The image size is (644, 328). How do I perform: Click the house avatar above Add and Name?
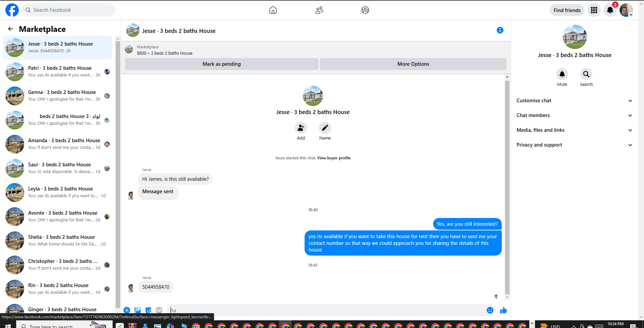[x=313, y=96]
